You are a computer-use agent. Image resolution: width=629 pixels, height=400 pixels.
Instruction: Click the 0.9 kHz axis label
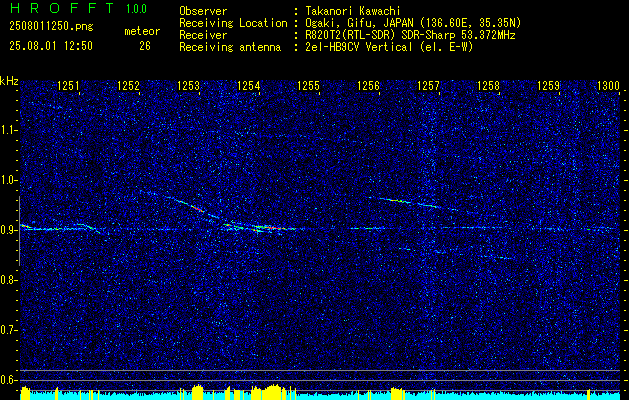pyautogui.click(x=7, y=230)
